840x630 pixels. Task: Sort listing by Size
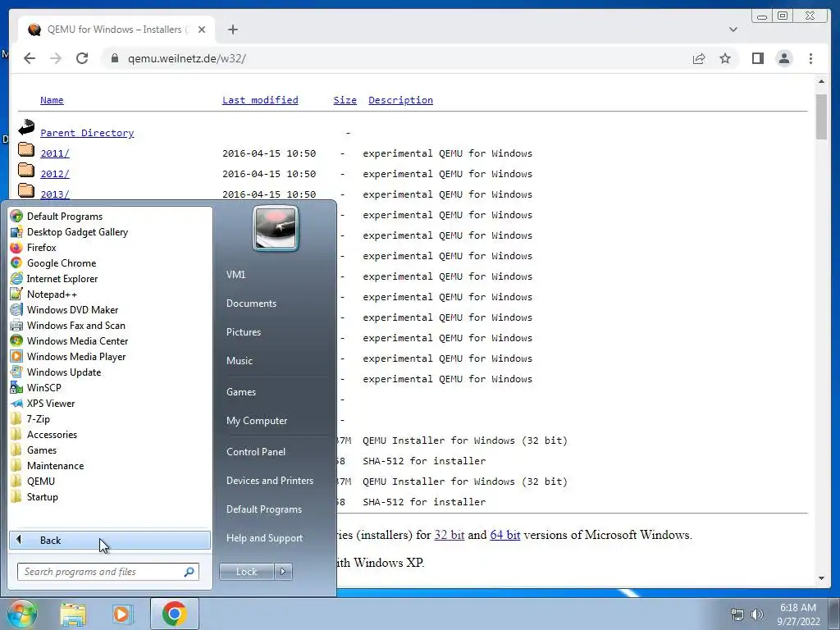[345, 100]
